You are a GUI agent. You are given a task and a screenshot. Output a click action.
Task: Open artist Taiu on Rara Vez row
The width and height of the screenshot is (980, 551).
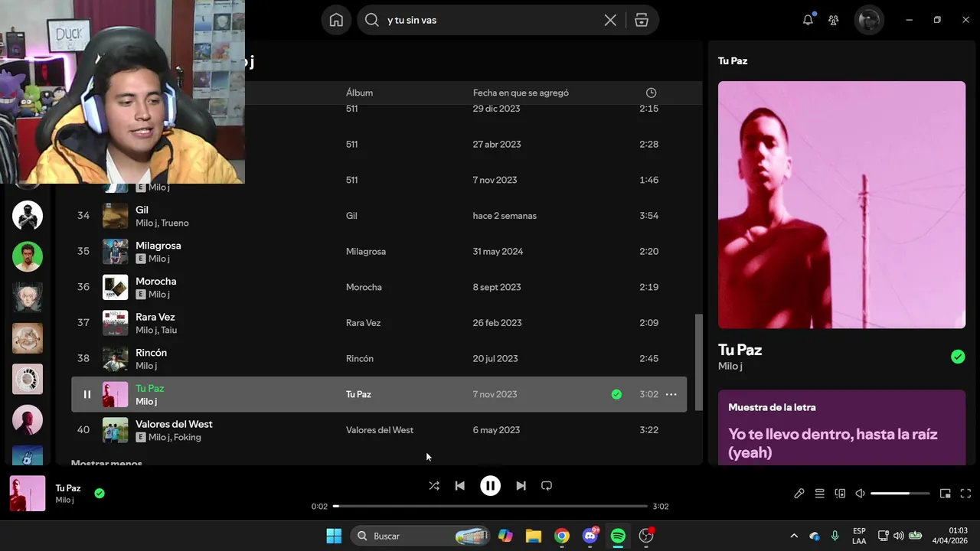point(168,330)
